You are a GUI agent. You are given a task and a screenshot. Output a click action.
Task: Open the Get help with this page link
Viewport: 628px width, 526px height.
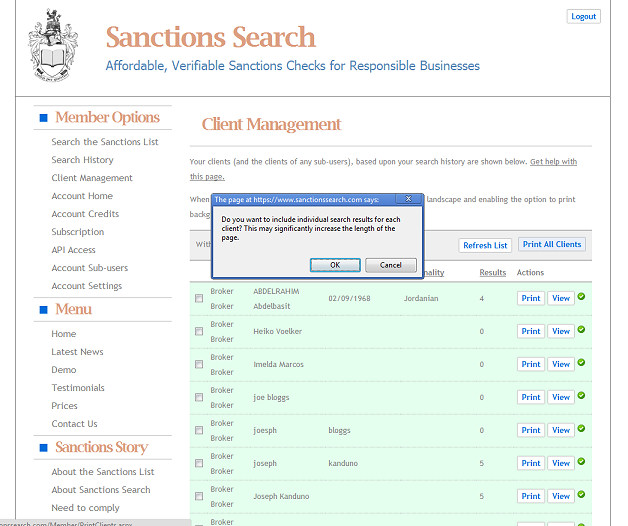[x=553, y=162]
